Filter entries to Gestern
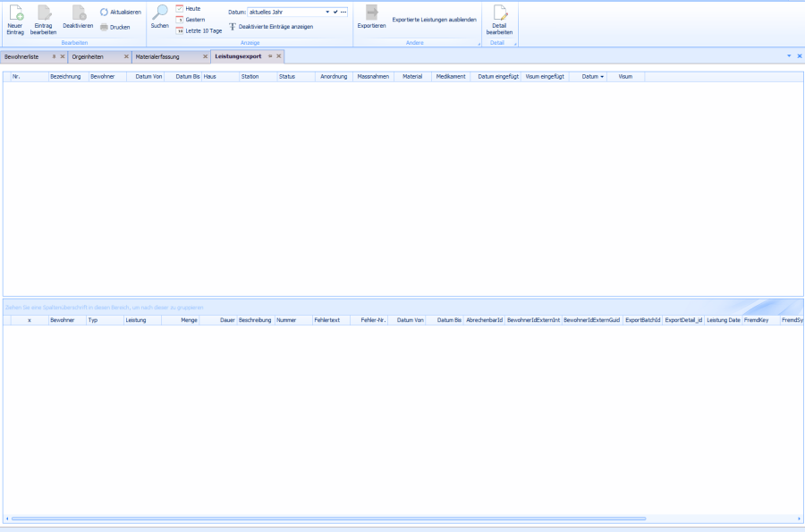This screenshot has width=805, height=532. point(190,20)
